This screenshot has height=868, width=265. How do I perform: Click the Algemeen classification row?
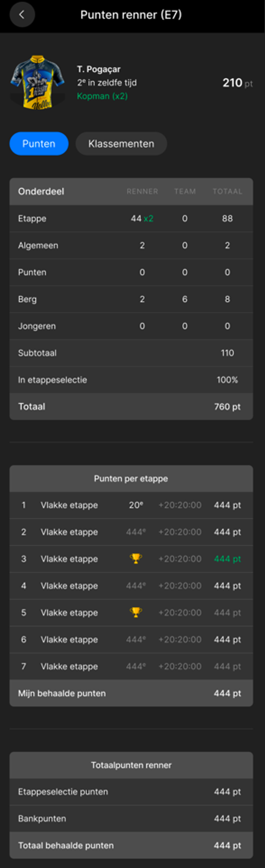(x=131, y=245)
